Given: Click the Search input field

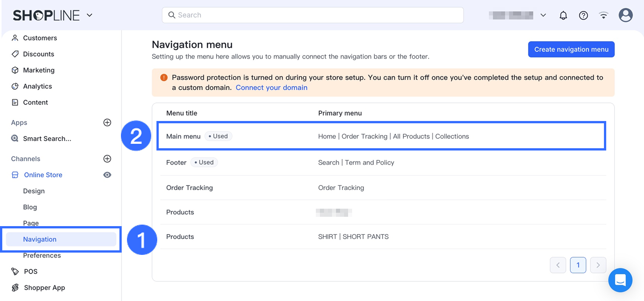Looking at the screenshot, I should coord(313,15).
